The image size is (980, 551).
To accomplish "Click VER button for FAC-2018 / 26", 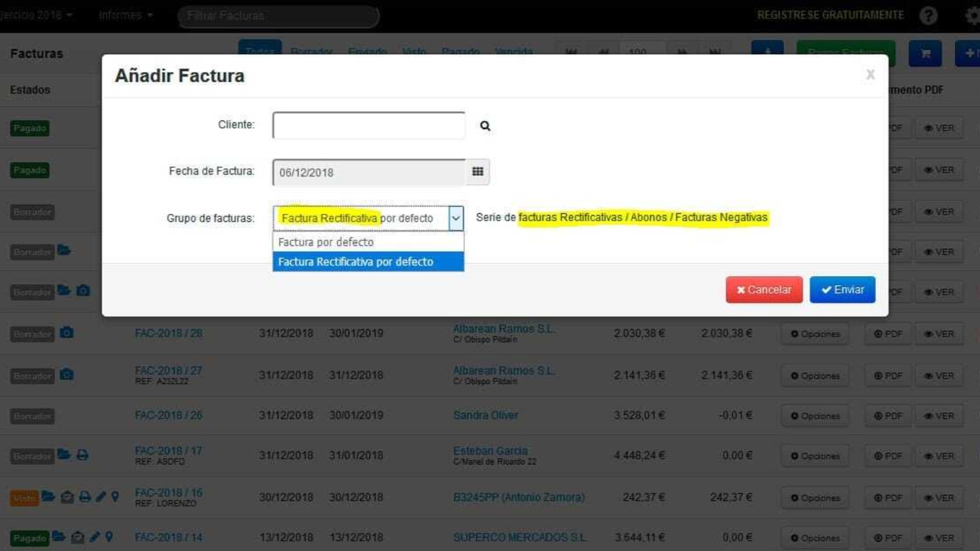I will coord(939,416).
